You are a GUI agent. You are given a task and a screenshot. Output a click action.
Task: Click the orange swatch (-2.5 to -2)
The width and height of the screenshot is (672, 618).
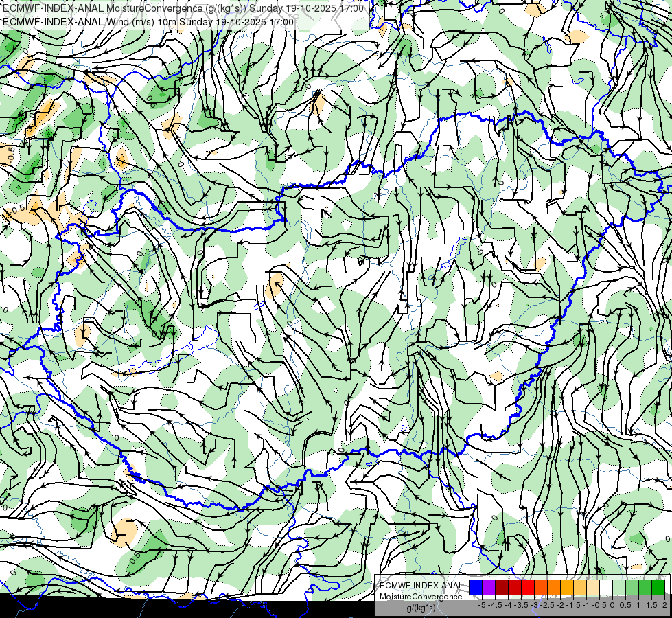click(554, 587)
